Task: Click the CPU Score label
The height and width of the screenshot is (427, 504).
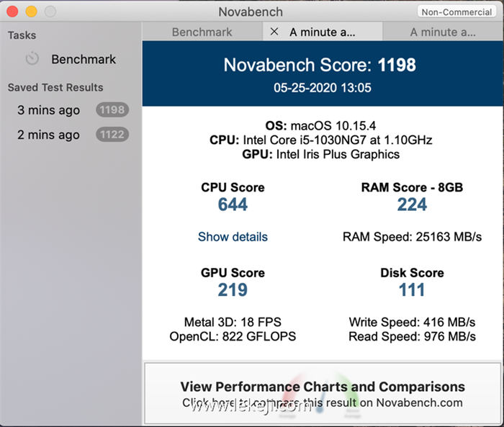Action: point(233,187)
